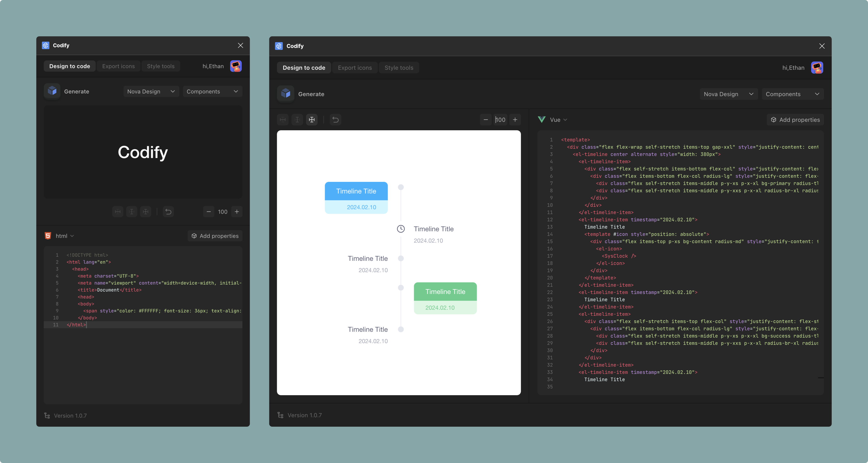This screenshot has width=868, height=463.
Task: Click title Document line in html code
Action: click(110, 290)
